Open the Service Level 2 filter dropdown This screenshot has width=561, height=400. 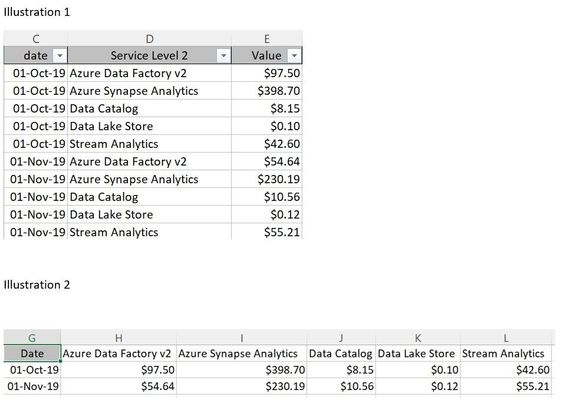click(224, 55)
